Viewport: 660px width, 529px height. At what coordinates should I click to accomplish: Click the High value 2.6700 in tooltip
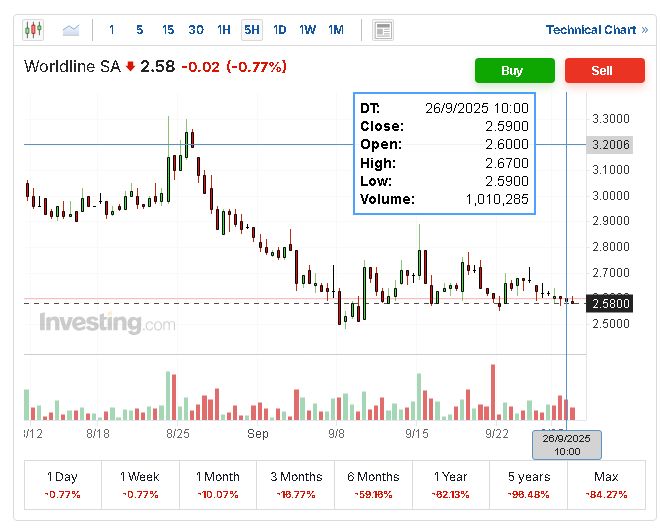point(507,163)
